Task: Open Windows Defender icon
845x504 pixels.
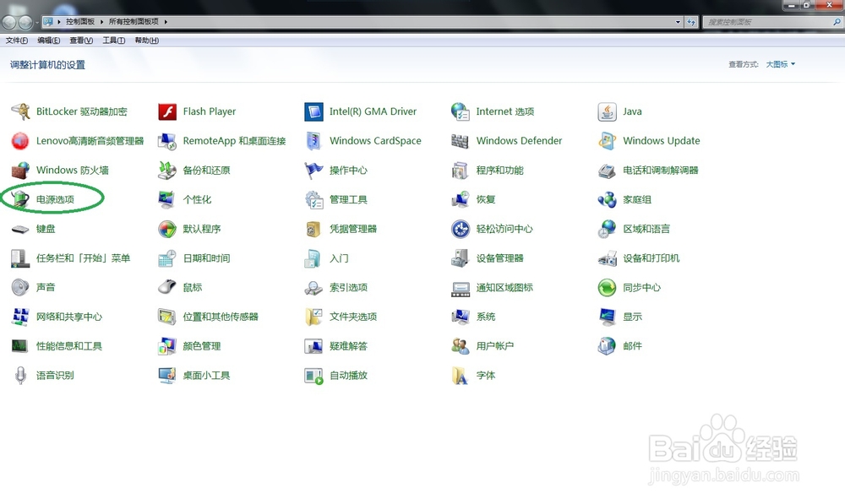Action: [x=461, y=141]
